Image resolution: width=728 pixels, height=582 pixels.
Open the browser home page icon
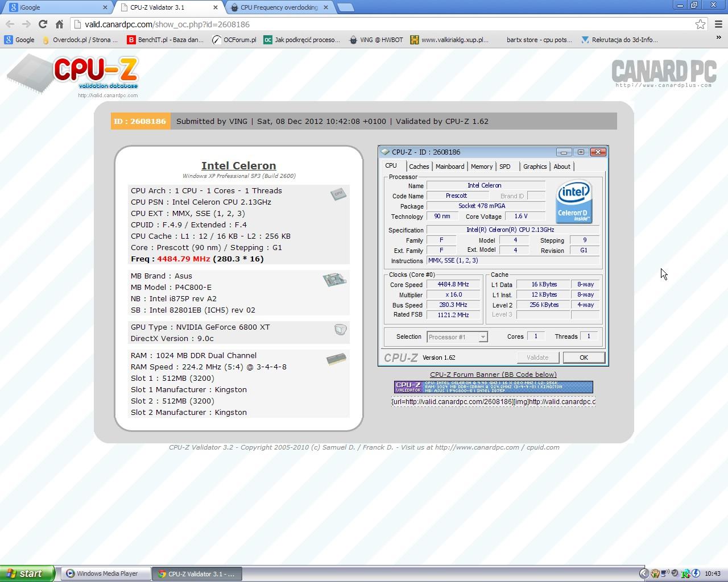click(59, 24)
